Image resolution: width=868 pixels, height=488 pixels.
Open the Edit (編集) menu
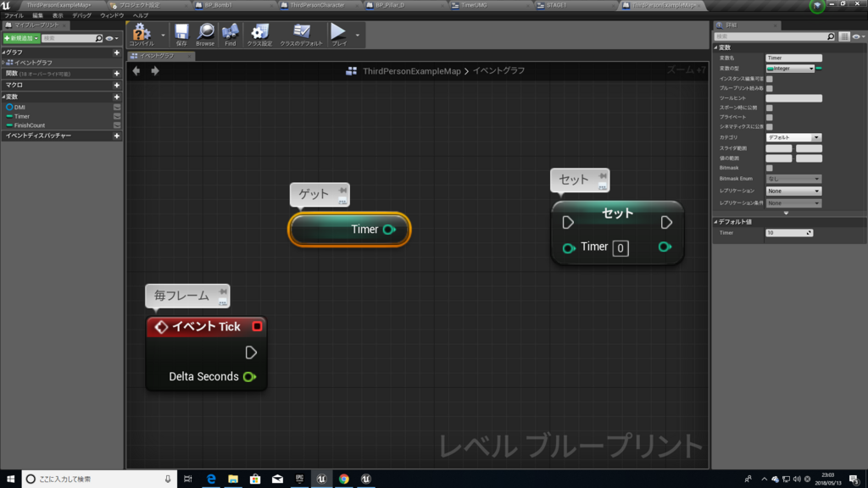[37, 15]
